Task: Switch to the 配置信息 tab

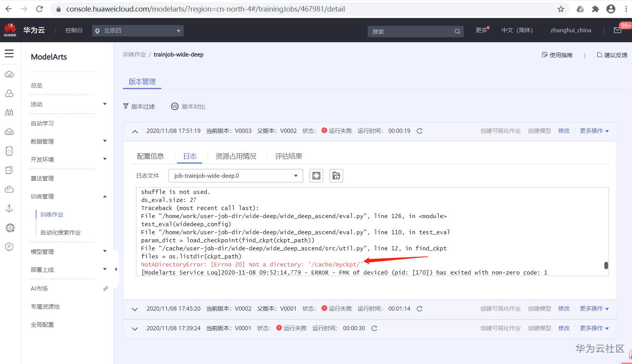Action: pos(150,156)
